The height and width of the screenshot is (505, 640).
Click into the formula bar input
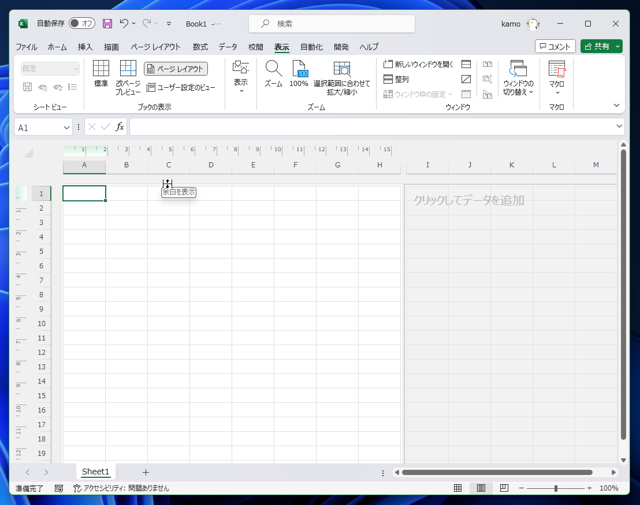click(x=371, y=127)
